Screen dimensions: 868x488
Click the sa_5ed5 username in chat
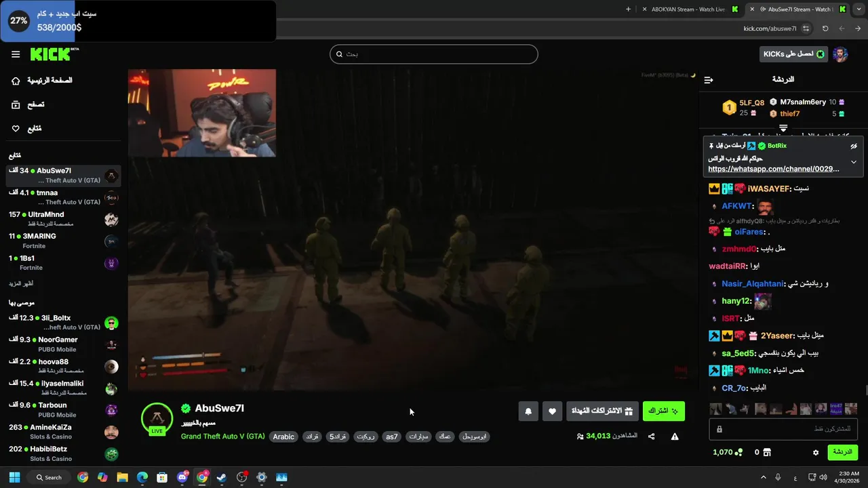pyautogui.click(x=738, y=353)
